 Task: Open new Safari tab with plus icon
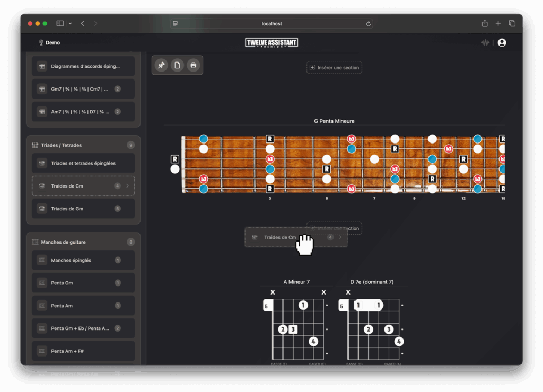click(498, 23)
